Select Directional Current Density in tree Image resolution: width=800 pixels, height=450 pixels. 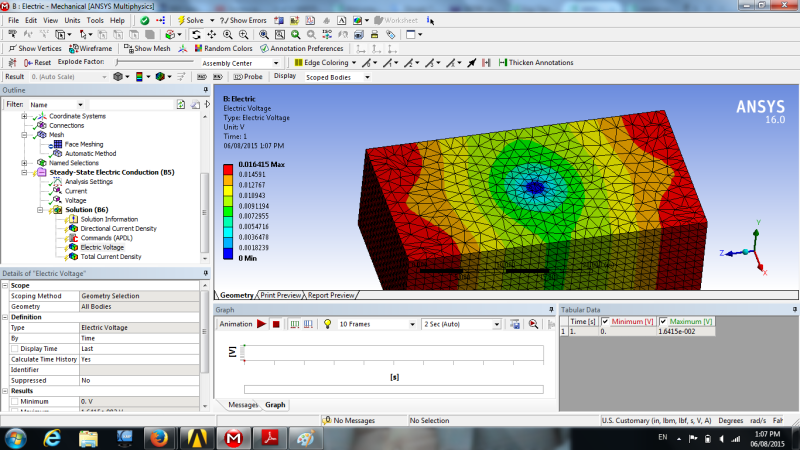pyautogui.click(x=118, y=229)
